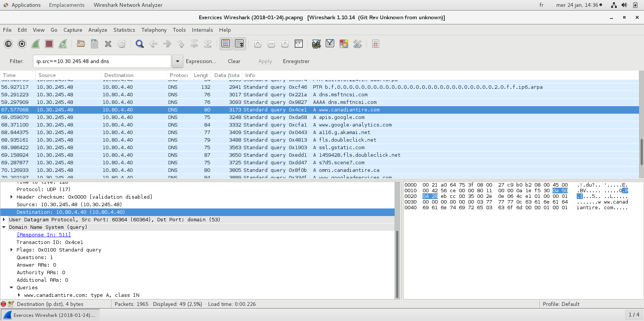This screenshot has width=644, height=321.
Task: Click the Enregistrer filter button
Action: coord(296,61)
